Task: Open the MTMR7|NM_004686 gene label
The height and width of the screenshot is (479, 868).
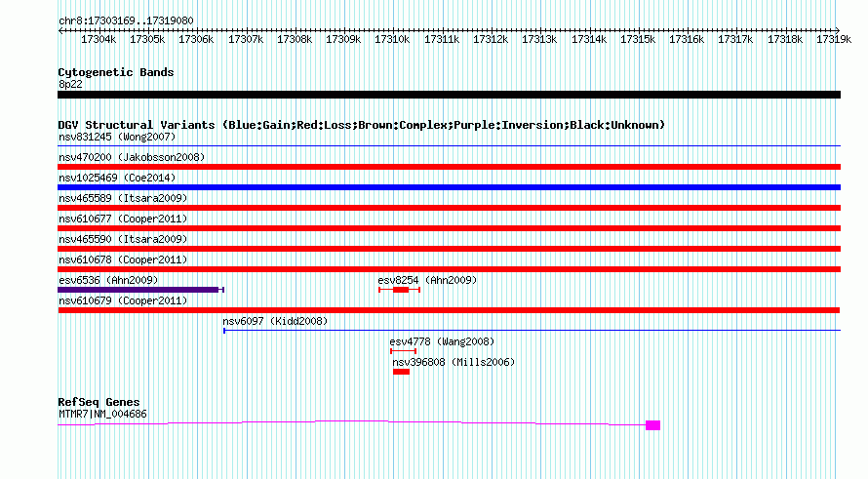Action: pos(102,415)
